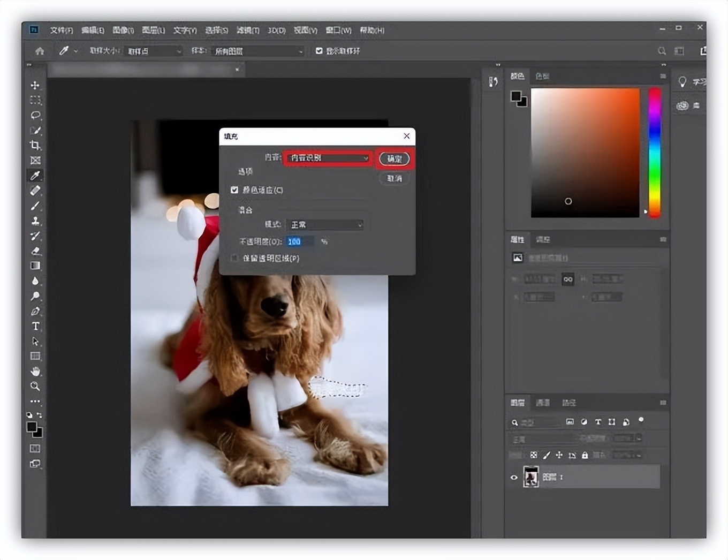The width and height of the screenshot is (728, 560).
Task: Expand the tool preset picker arrow
Action: coord(75,51)
